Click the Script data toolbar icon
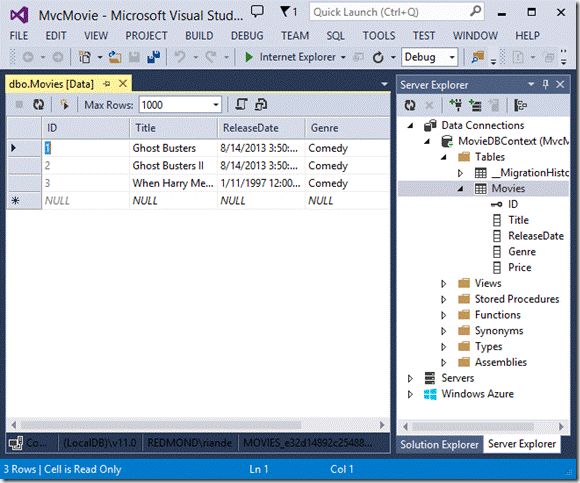Screen dimensions: 580x483 [241, 105]
